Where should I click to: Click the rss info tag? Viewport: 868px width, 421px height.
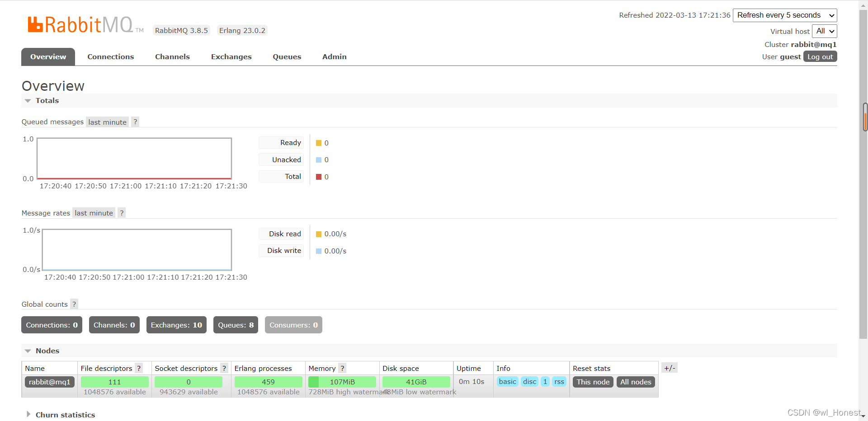559,382
